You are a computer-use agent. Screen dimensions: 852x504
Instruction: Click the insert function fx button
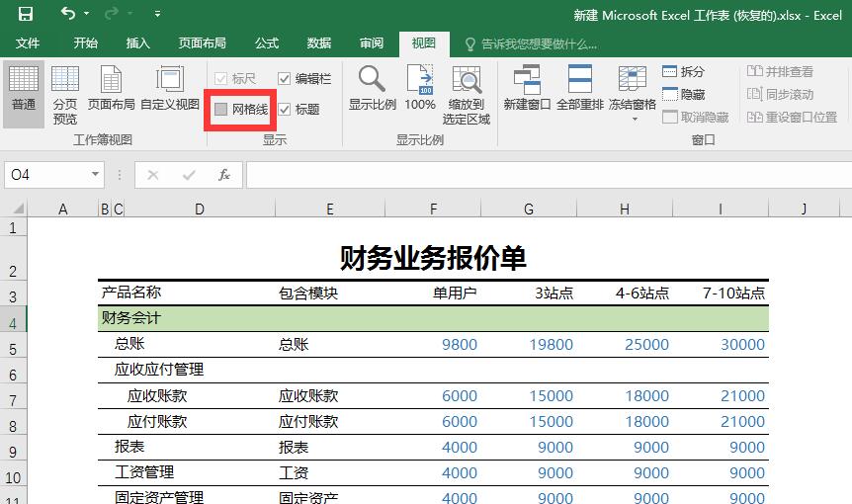(224, 174)
